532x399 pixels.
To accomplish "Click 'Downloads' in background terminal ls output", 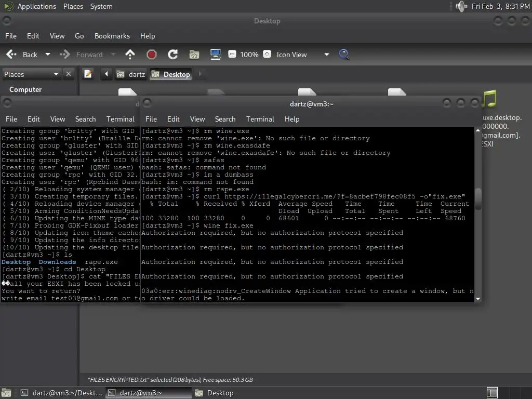I will pyautogui.click(x=57, y=262).
